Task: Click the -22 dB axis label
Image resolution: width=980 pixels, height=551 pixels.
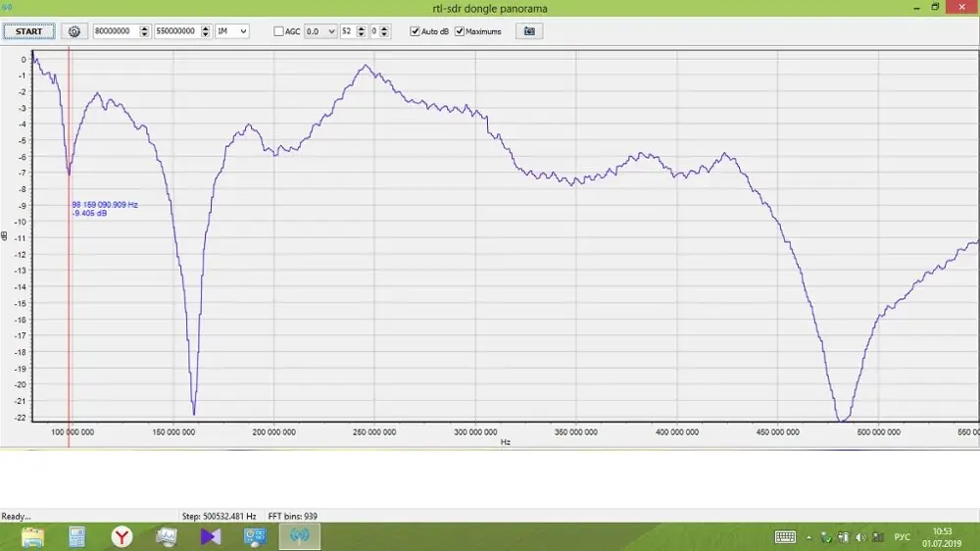Action: (22, 417)
